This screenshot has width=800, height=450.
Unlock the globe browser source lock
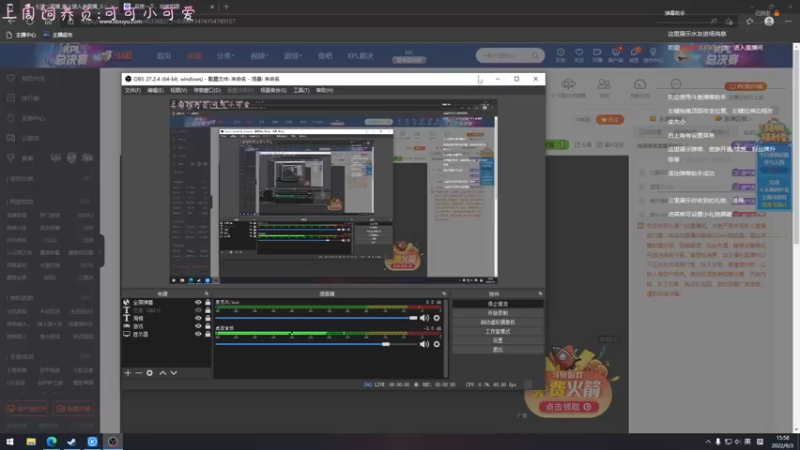point(208,302)
